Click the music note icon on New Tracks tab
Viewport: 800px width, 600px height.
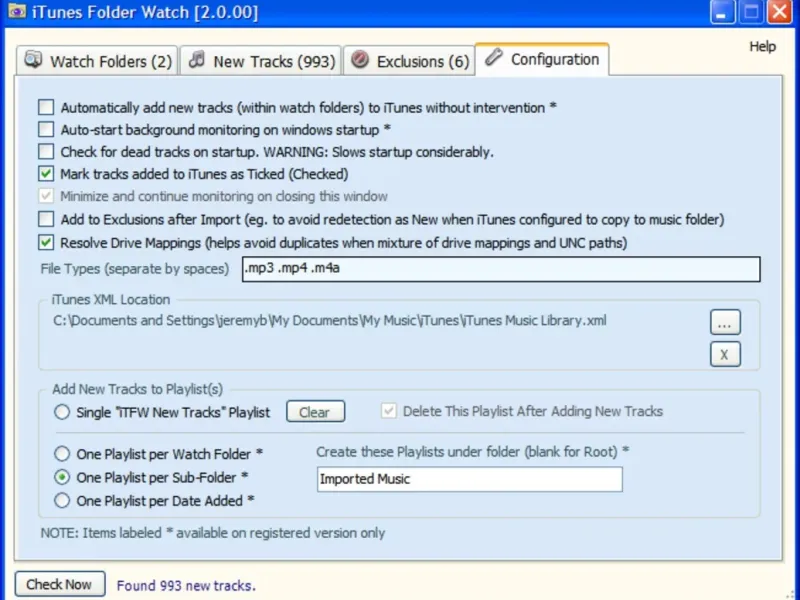[x=197, y=59]
